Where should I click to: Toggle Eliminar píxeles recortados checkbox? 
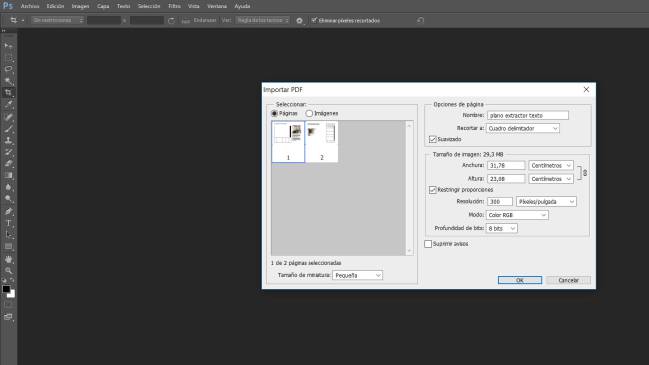314,20
